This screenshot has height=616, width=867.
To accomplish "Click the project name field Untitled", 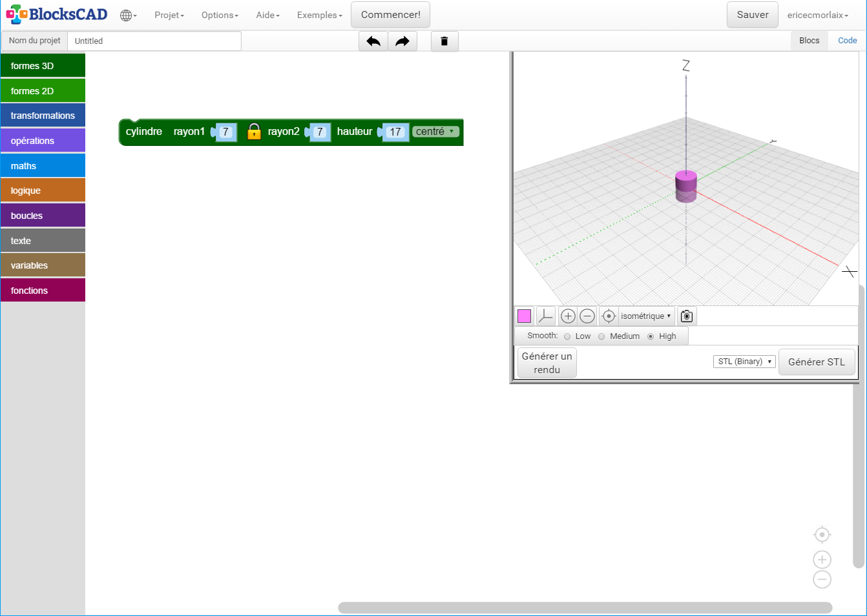I will coord(154,41).
